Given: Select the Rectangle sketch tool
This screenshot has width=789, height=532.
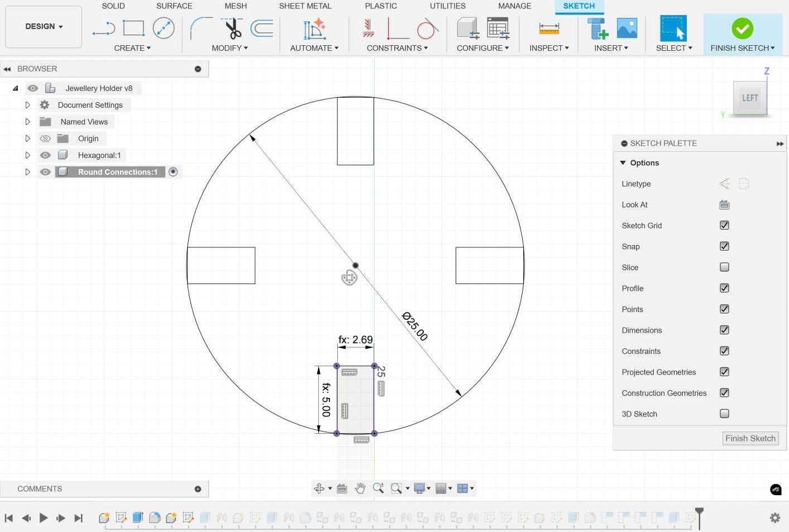Looking at the screenshot, I should pos(133,28).
